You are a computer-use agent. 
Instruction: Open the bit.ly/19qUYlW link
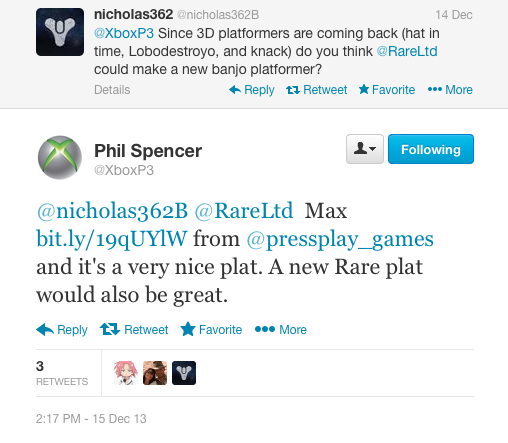tap(112, 239)
